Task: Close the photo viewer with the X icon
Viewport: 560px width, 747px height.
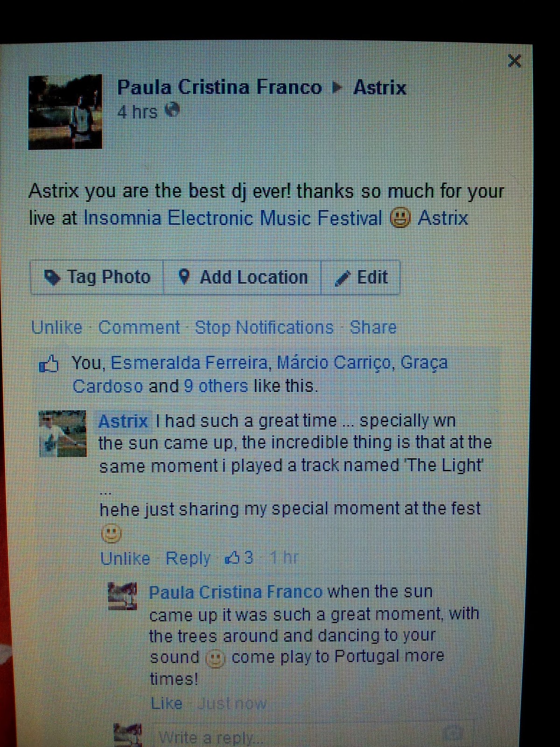Action: tap(514, 61)
